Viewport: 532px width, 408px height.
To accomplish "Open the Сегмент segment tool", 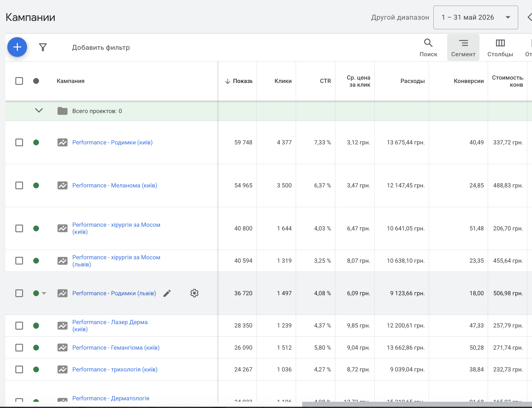I will pyautogui.click(x=463, y=48).
